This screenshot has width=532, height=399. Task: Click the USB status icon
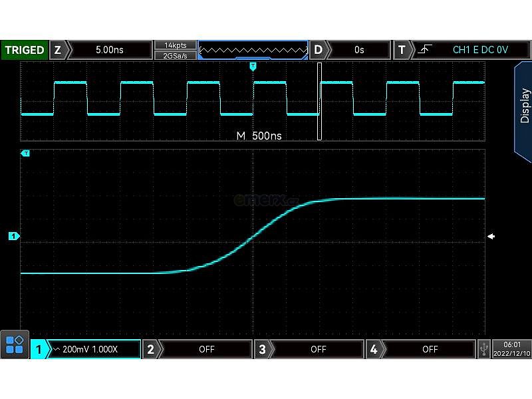[483, 348]
